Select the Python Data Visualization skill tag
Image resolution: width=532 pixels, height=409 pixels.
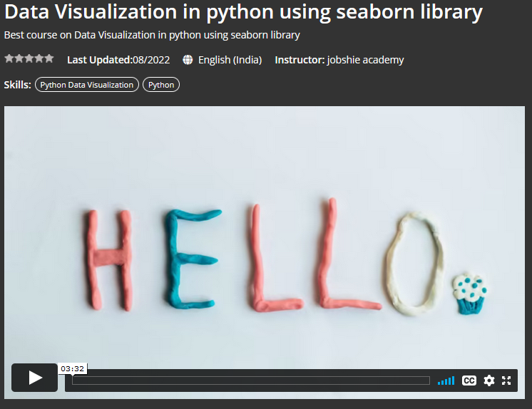click(x=87, y=85)
